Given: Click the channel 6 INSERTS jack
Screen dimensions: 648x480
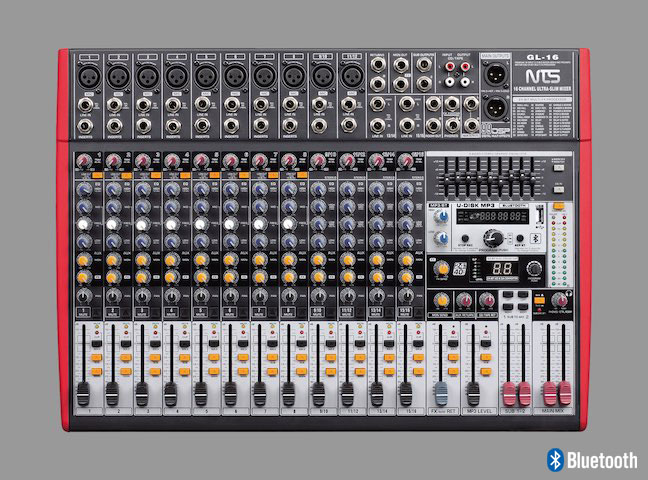Looking at the screenshot, I should 232,125.
